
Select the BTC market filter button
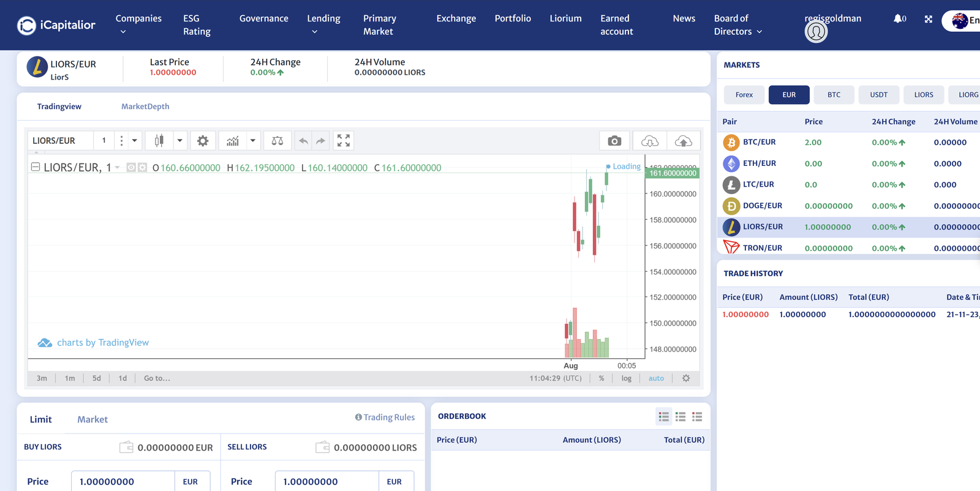click(834, 95)
